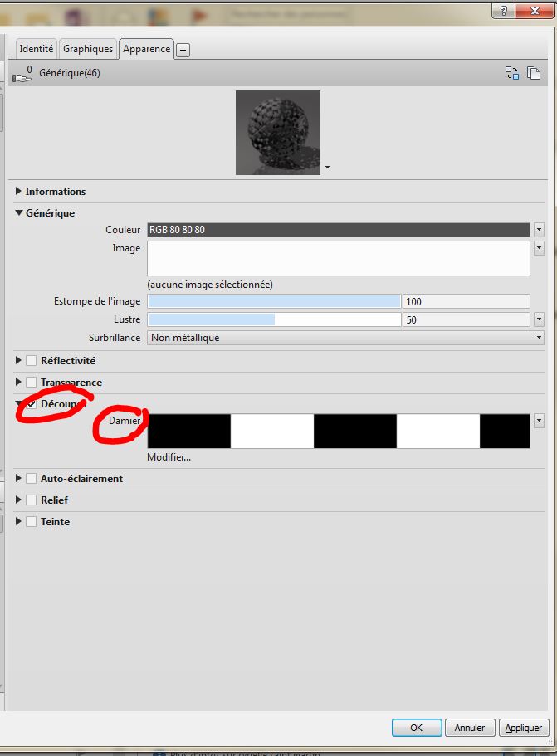Enable the Transparence checkbox
557x756 pixels.
pyautogui.click(x=32, y=383)
